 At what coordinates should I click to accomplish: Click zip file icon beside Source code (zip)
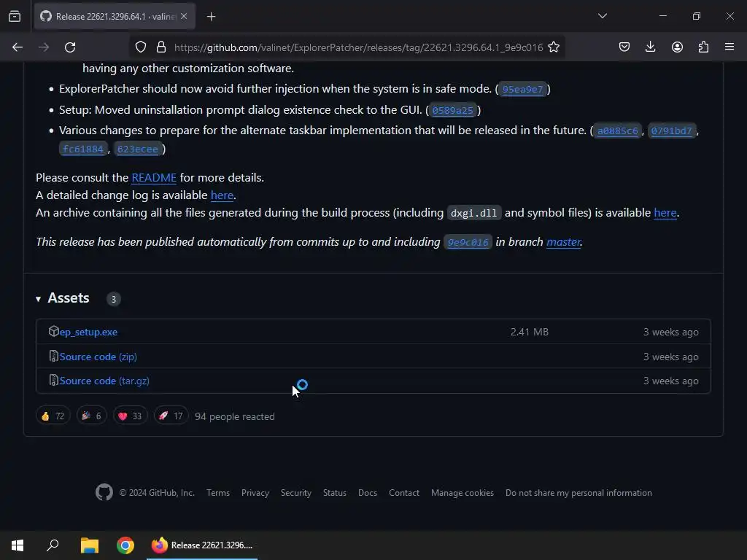53,356
